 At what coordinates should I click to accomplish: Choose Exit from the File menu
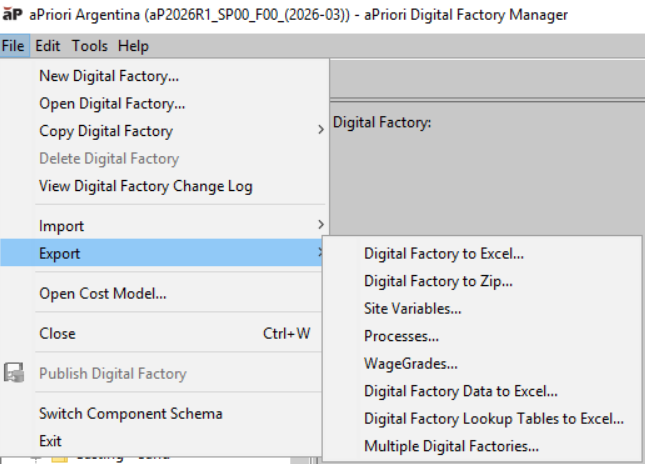pos(162,441)
